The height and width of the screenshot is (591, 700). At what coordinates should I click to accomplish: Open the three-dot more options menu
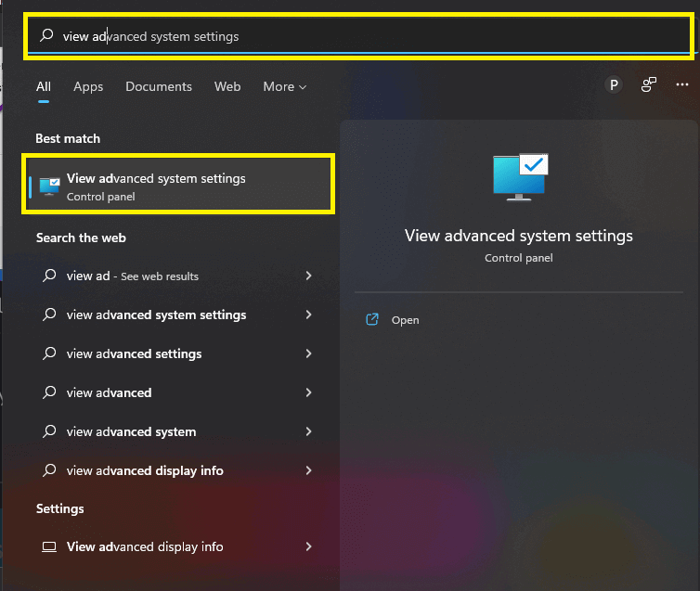pos(681,85)
